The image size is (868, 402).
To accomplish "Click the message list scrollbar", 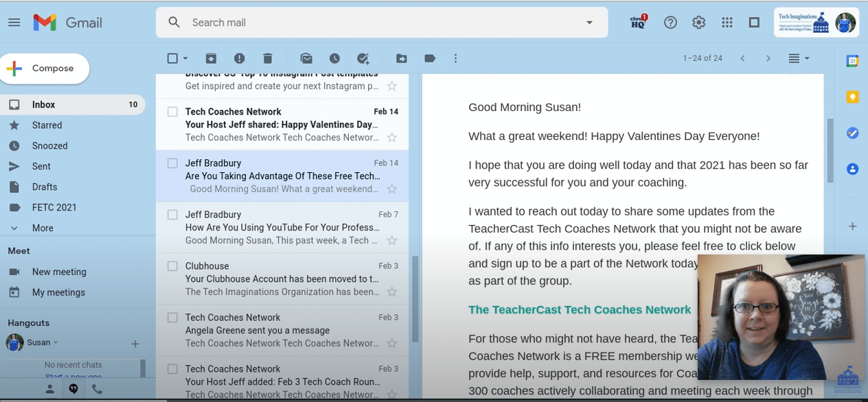I will click(x=415, y=299).
